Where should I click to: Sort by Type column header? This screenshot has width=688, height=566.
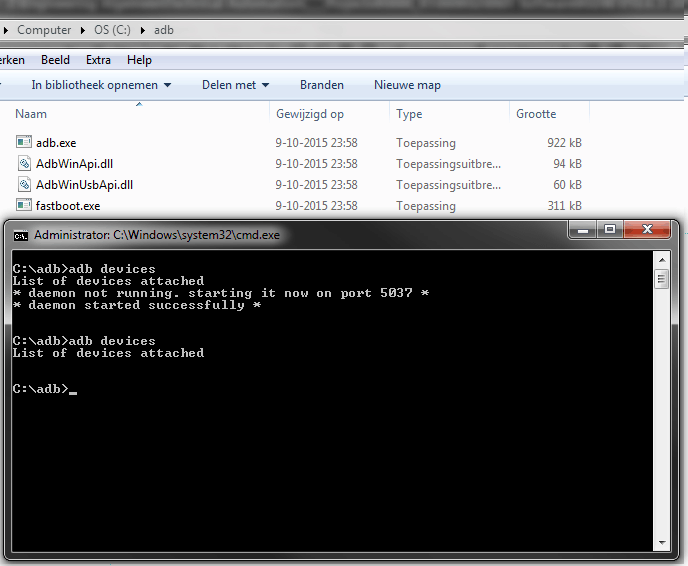click(409, 114)
